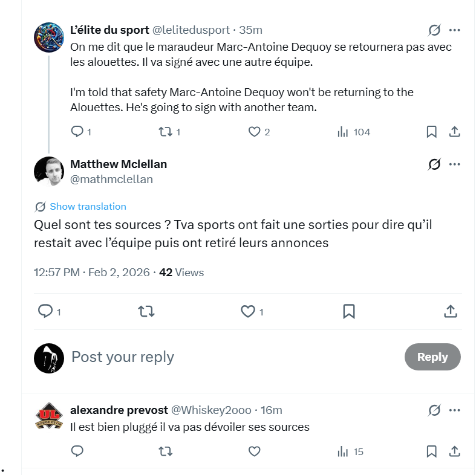Share L'élite du sport's post
Viewport: 476px width, 475px height.
(x=455, y=132)
